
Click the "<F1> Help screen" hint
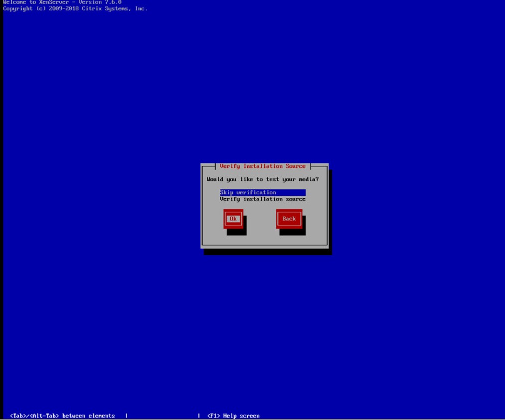[233, 416]
